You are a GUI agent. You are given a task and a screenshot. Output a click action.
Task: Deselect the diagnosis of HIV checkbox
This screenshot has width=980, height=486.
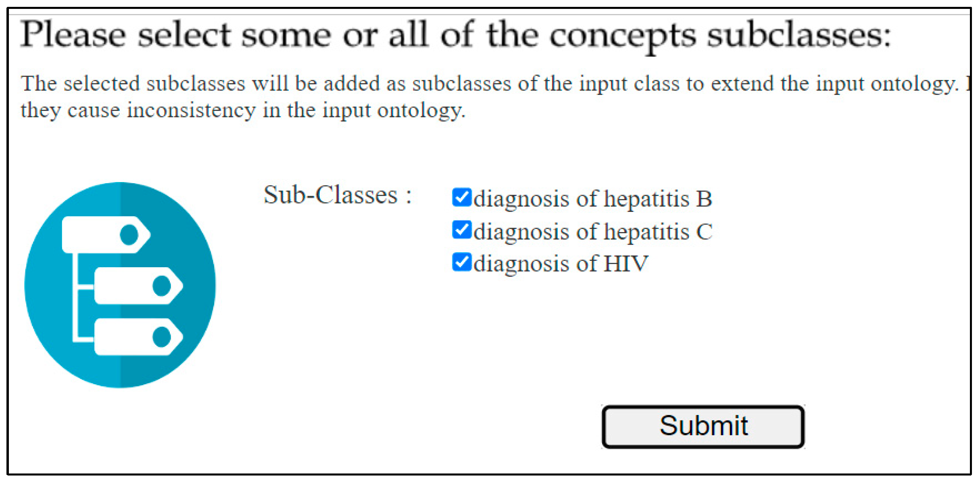tap(462, 262)
